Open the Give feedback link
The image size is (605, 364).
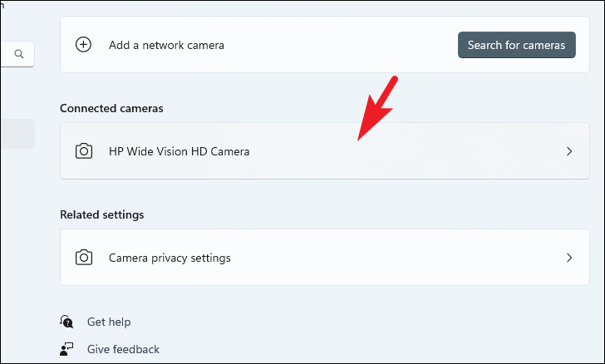pyautogui.click(x=123, y=349)
